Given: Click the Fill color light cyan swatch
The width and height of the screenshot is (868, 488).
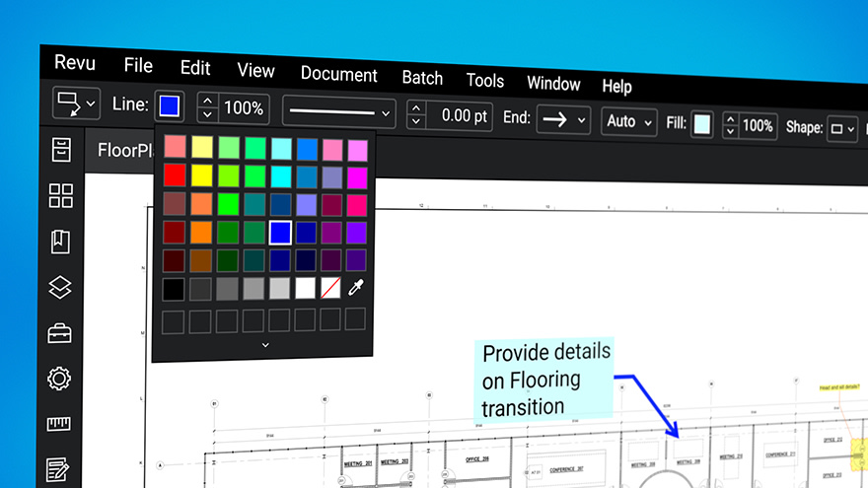Looking at the screenshot, I should (702, 124).
